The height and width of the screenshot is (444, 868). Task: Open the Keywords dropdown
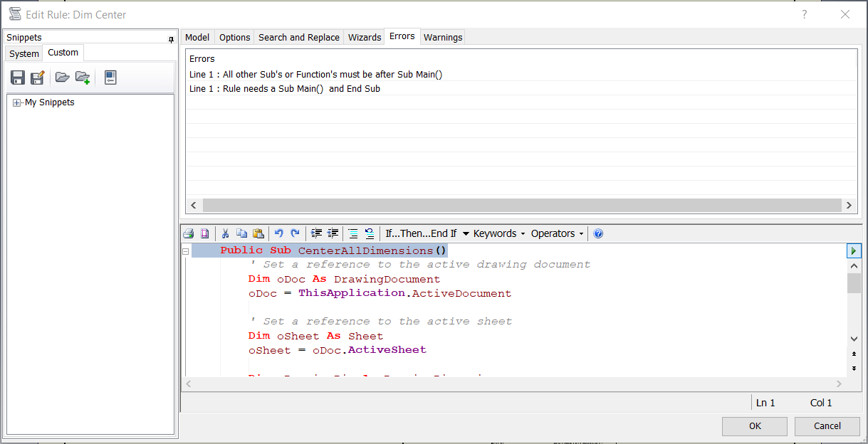pos(498,233)
